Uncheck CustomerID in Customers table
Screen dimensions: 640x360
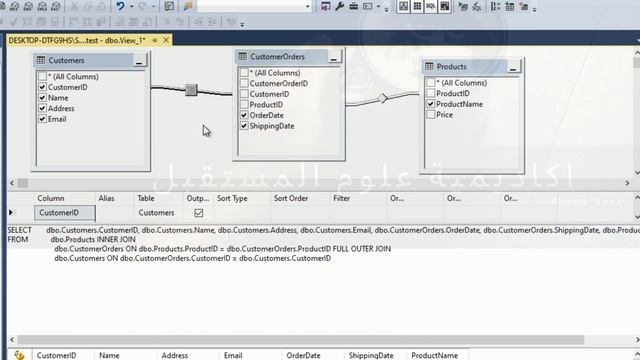pyautogui.click(x=42, y=87)
